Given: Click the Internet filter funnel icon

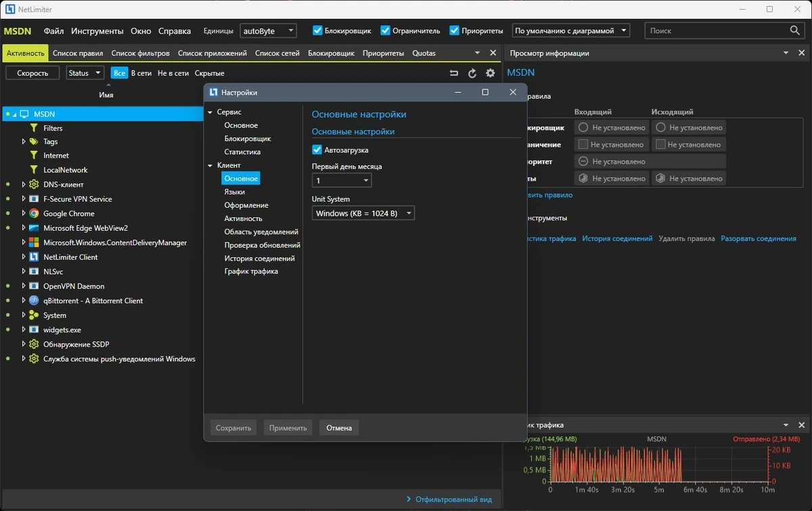Looking at the screenshot, I should point(34,156).
